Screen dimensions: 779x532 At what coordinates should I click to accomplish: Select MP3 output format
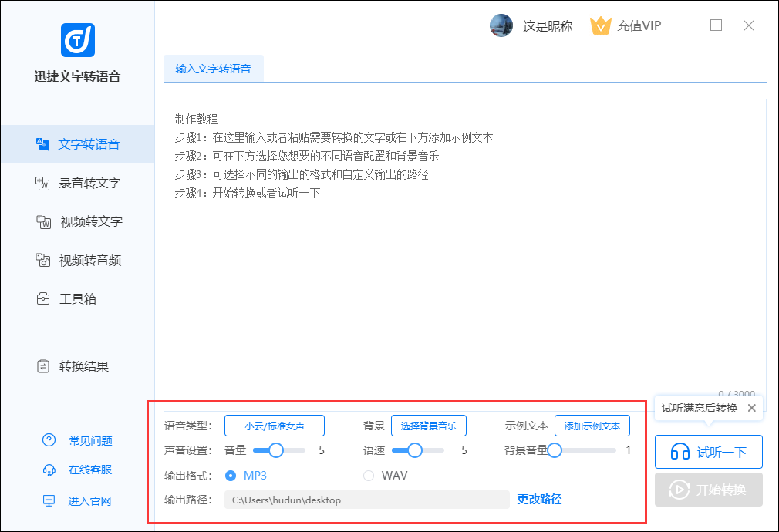pos(230,476)
